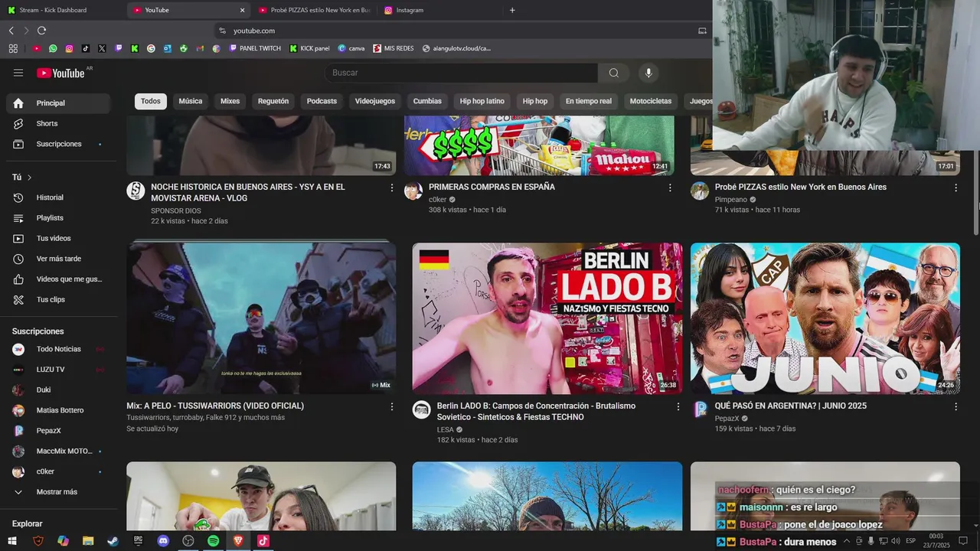
Task: Open options for Mix: A PELO video
Action: [x=392, y=406]
